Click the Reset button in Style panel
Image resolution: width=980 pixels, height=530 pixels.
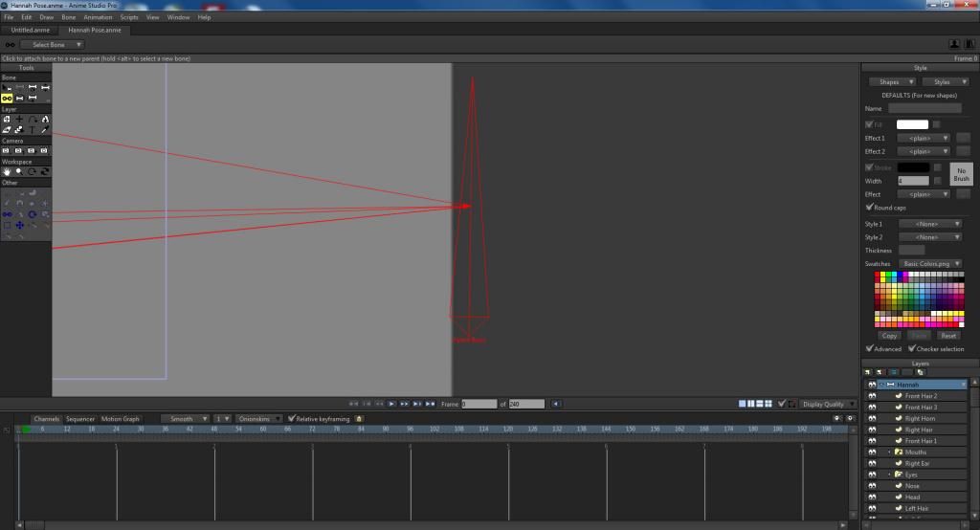(x=948, y=336)
